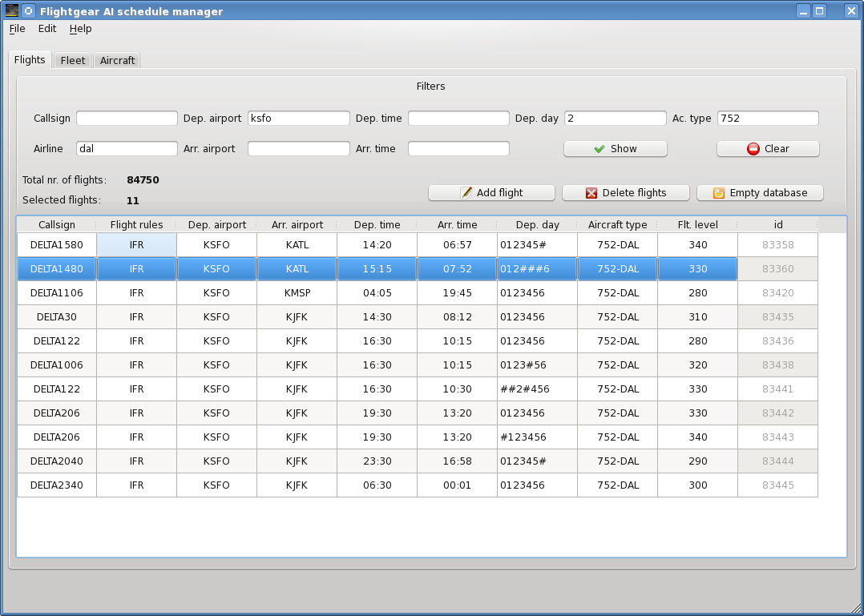The width and height of the screenshot is (864, 616).
Task: Open the Help menu
Action: (x=80, y=29)
